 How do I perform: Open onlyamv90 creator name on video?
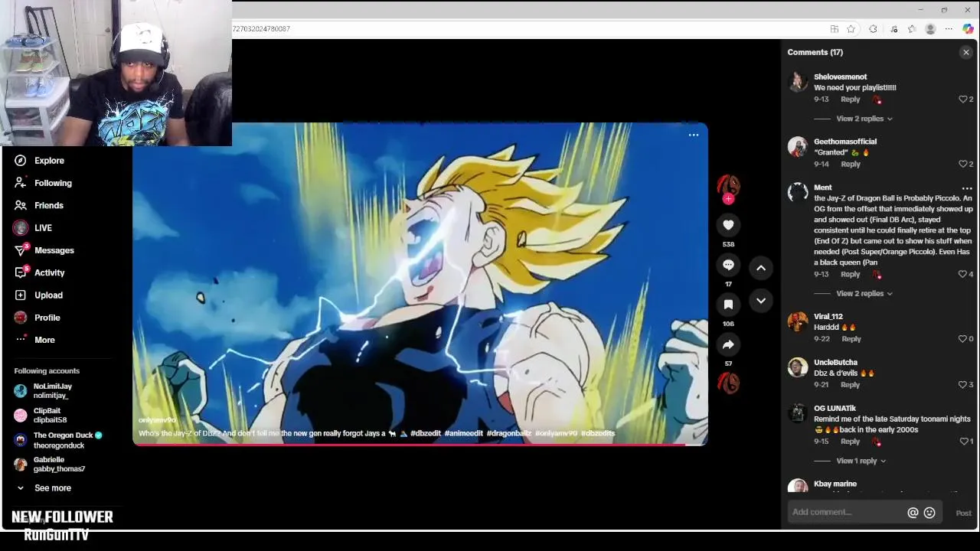click(x=157, y=420)
